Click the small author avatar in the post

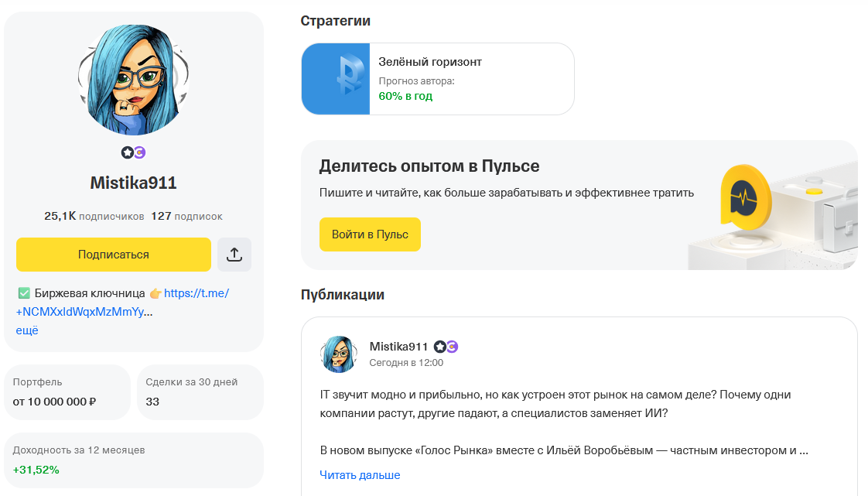click(338, 354)
